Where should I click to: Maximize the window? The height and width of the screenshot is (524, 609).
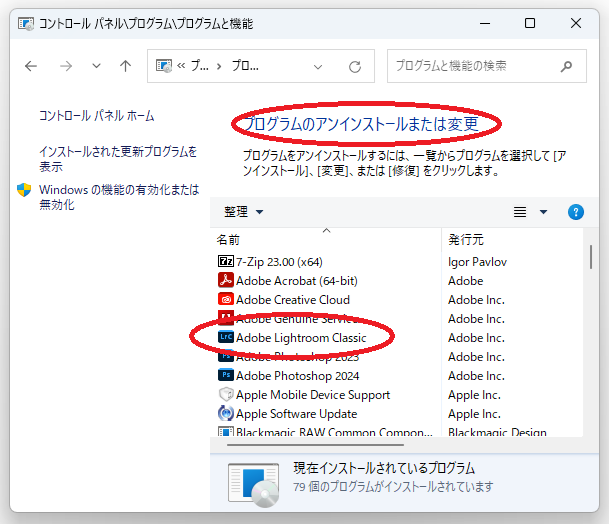point(530,23)
